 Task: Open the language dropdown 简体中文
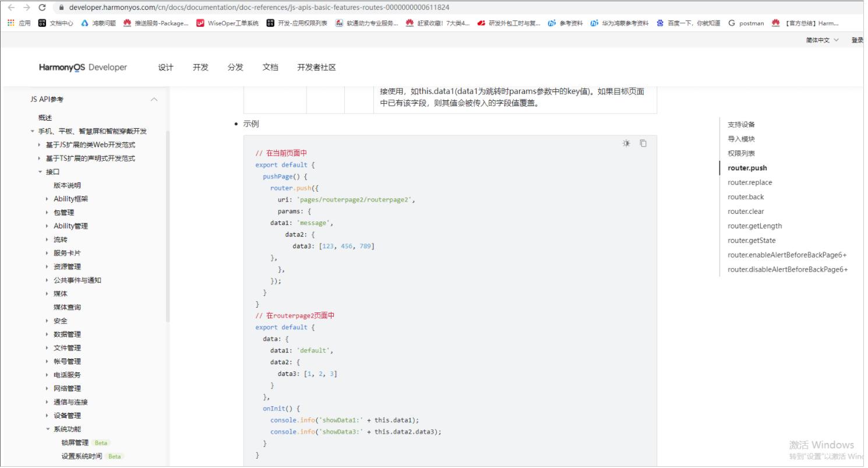point(823,40)
